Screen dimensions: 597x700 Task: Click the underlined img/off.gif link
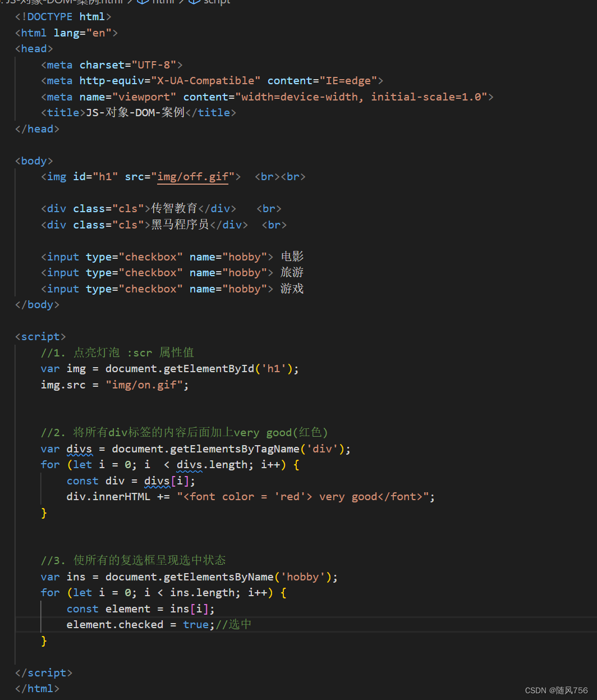coord(193,176)
